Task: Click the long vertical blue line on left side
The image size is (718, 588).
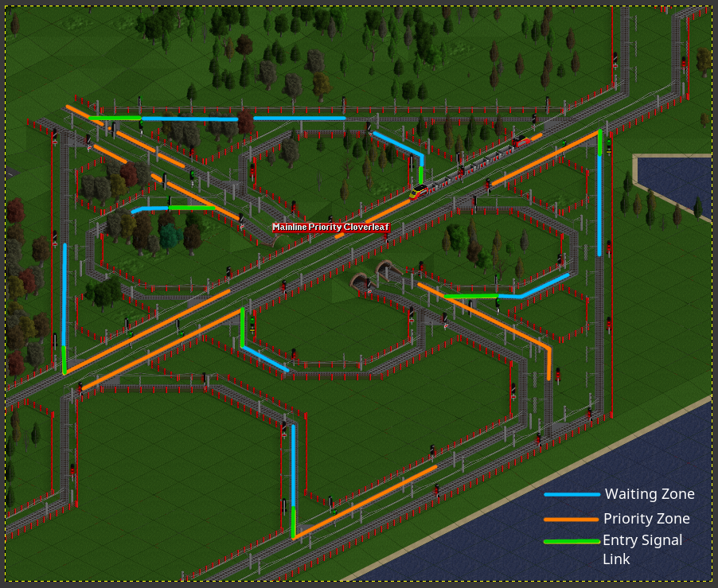Action: [x=64, y=294]
